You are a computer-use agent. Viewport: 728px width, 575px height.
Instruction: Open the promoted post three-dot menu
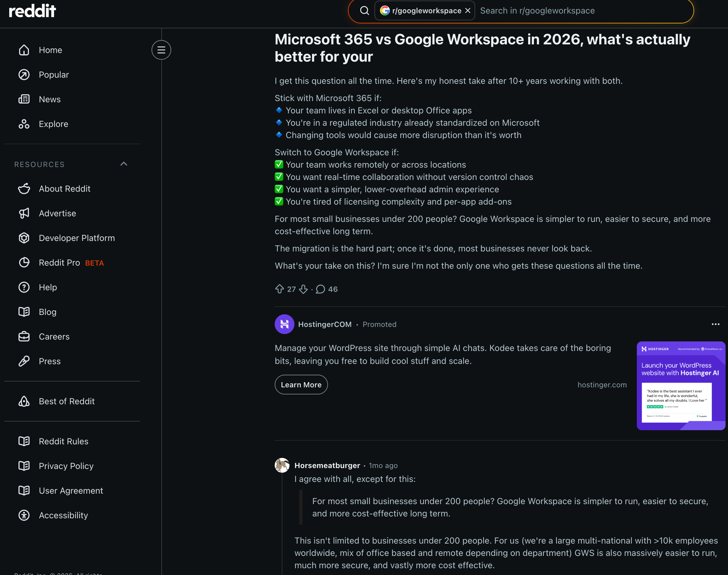[x=715, y=324]
